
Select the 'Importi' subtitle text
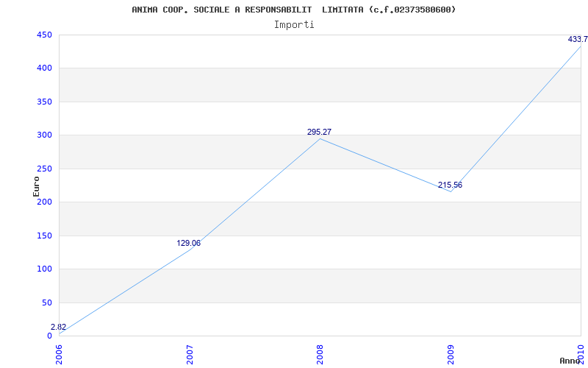[x=293, y=25]
